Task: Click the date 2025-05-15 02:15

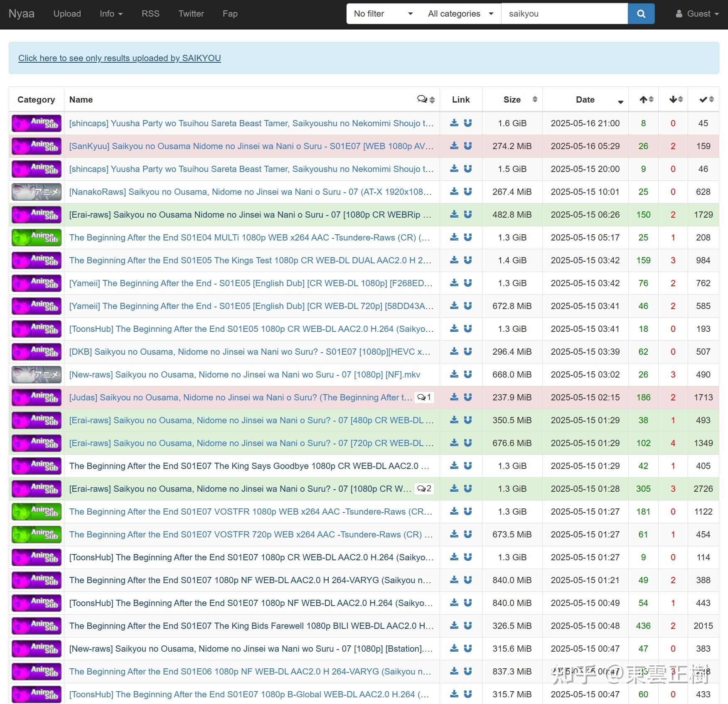Action: click(585, 397)
